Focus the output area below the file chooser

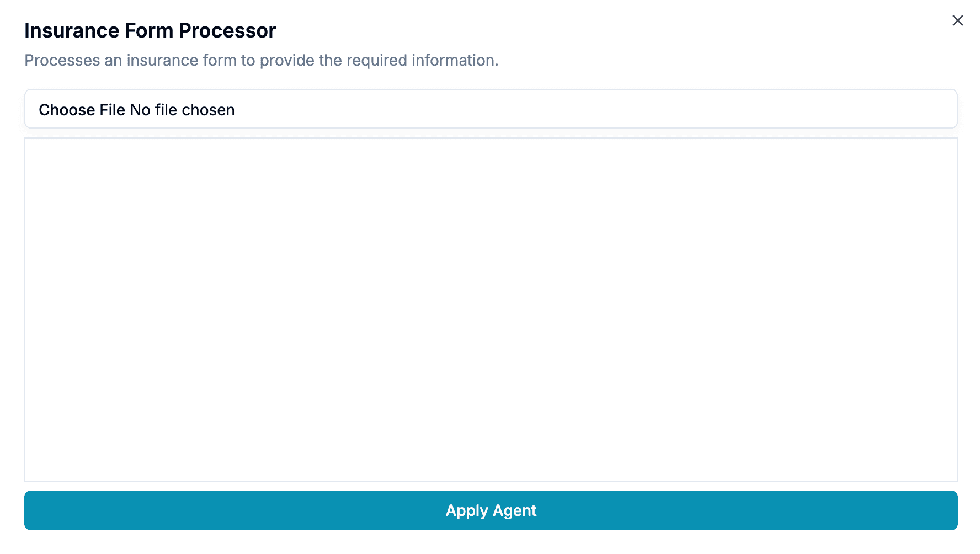pyautogui.click(x=490, y=309)
